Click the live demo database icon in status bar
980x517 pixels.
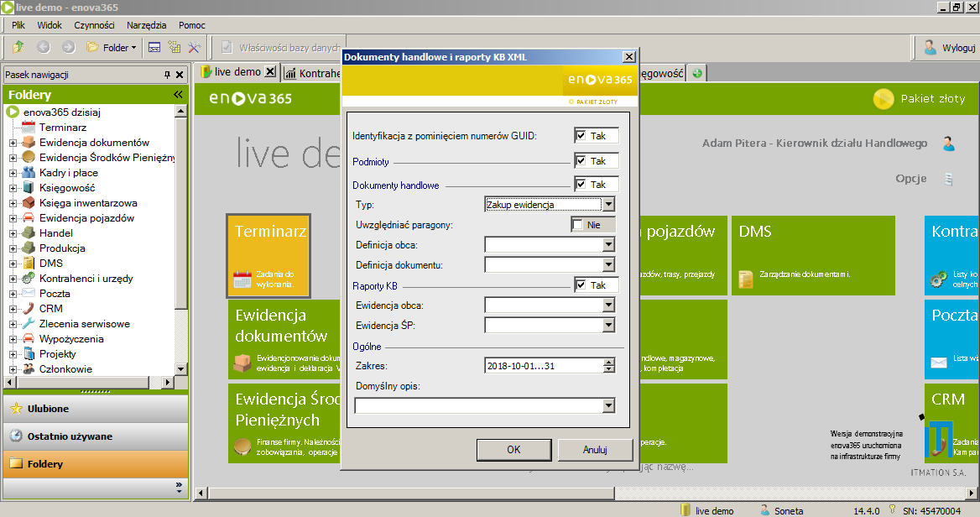[685, 509]
